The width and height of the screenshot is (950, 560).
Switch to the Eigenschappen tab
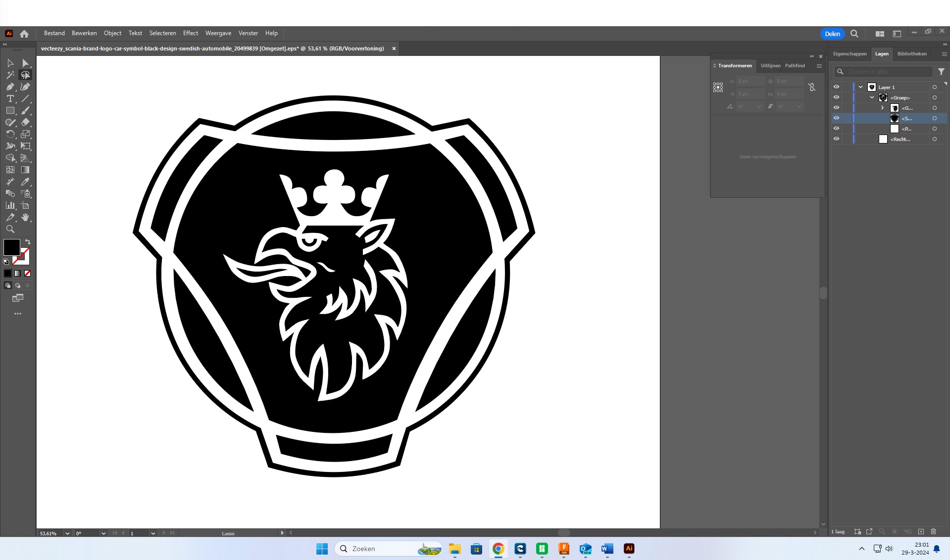[850, 54]
